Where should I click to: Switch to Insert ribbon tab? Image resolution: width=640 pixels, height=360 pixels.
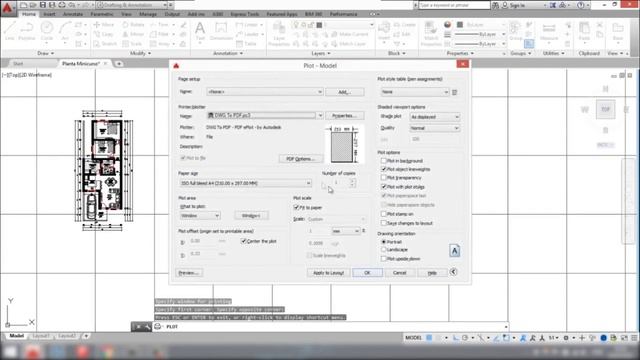pos(49,14)
